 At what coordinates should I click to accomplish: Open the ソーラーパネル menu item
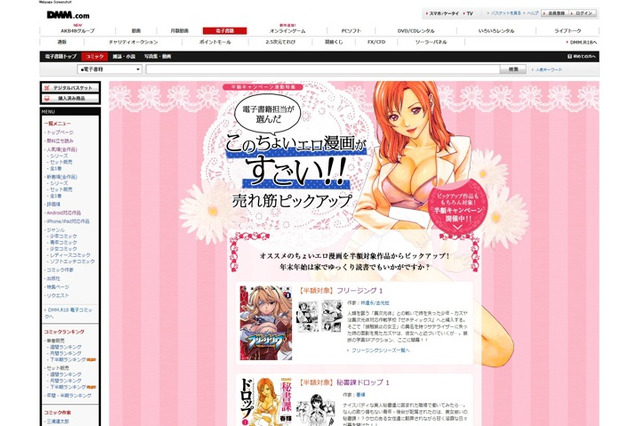pos(431,42)
